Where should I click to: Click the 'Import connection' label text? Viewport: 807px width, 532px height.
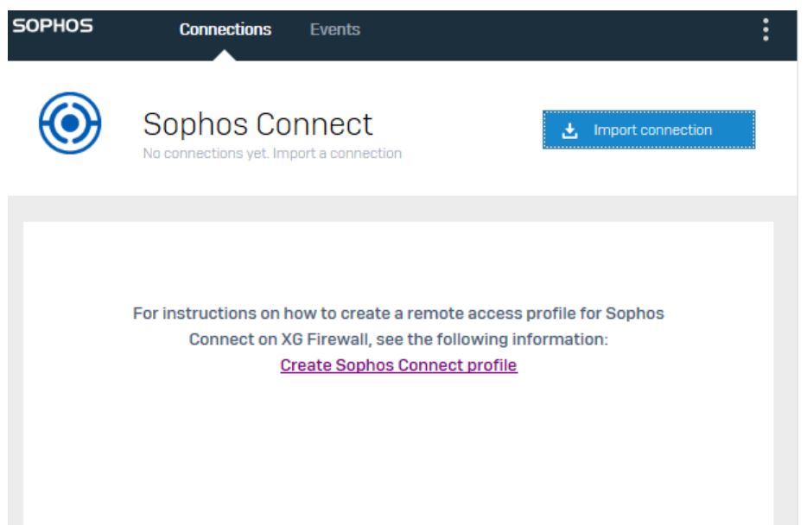pyautogui.click(x=652, y=130)
